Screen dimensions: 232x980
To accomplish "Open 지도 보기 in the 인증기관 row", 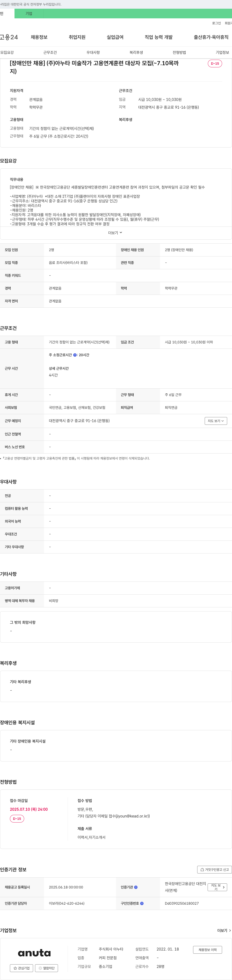I will click(x=217, y=887).
